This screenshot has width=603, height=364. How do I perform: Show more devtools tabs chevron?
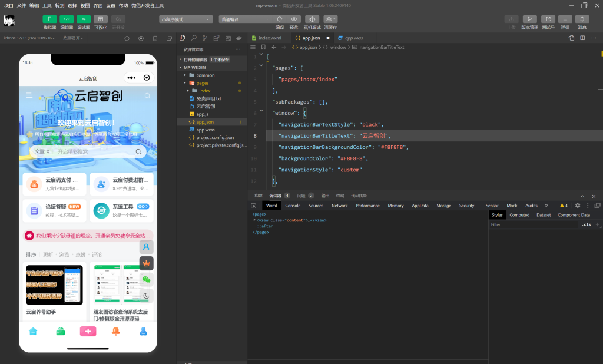click(546, 206)
